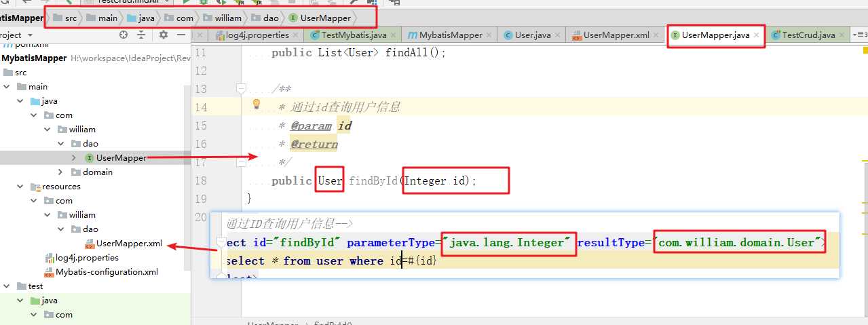This screenshot has width=868, height=325.
Task: Close the TestCrud.java editor tab
Action: coord(842,35)
